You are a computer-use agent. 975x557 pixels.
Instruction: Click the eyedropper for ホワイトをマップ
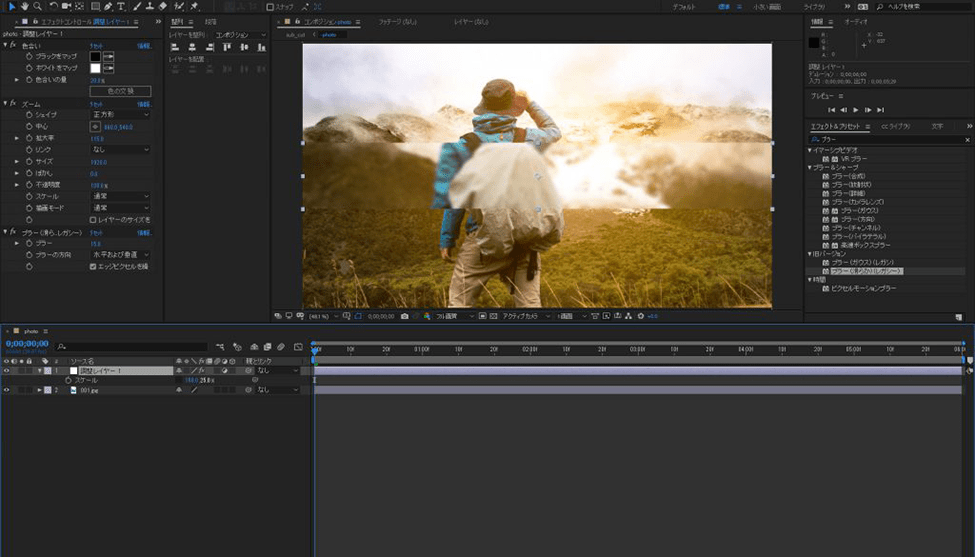(x=109, y=68)
